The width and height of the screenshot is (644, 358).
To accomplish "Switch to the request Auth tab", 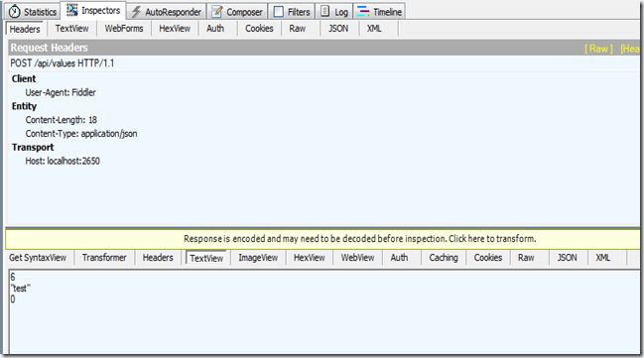I will 215,29.
